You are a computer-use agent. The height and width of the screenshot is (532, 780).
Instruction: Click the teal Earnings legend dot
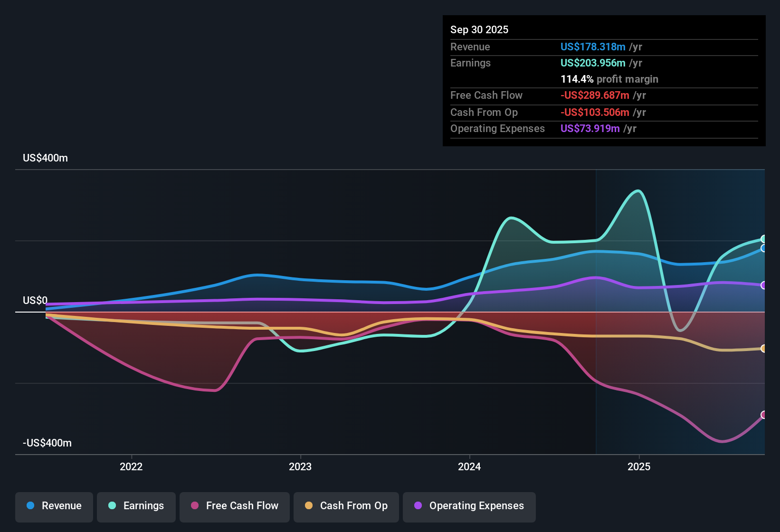pyautogui.click(x=112, y=506)
